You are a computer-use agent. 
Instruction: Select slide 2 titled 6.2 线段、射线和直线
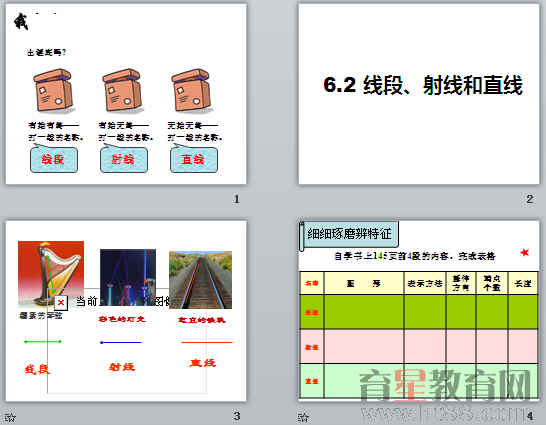pos(419,94)
